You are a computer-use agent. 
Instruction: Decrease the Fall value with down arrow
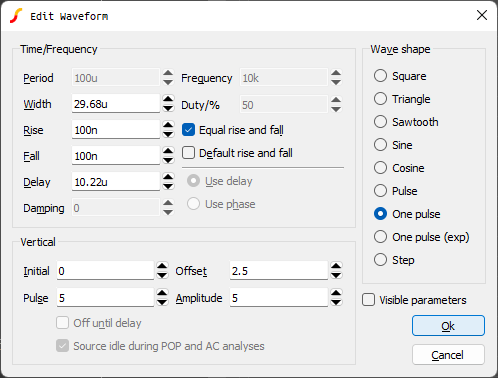168,160
